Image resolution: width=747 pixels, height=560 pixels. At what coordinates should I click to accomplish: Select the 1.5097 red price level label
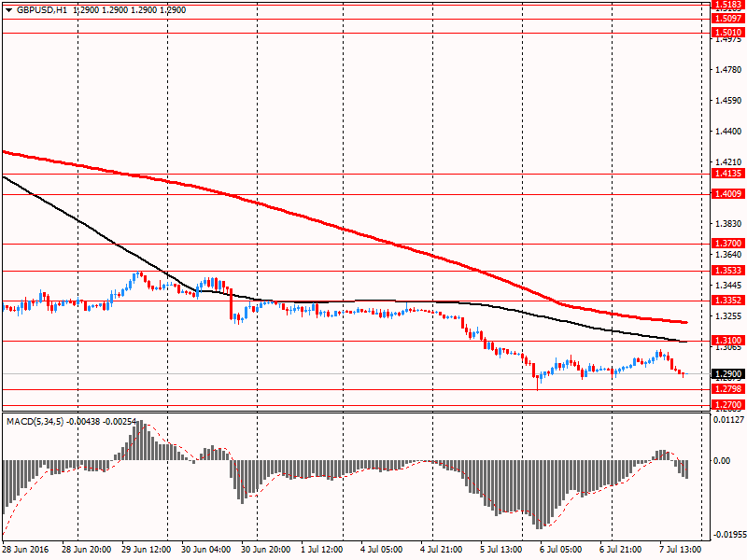(726, 19)
